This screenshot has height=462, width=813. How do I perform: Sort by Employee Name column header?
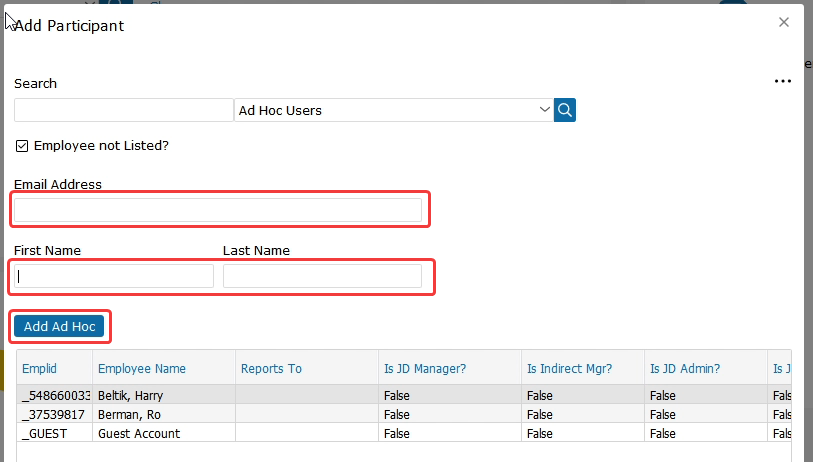(x=142, y=369)
